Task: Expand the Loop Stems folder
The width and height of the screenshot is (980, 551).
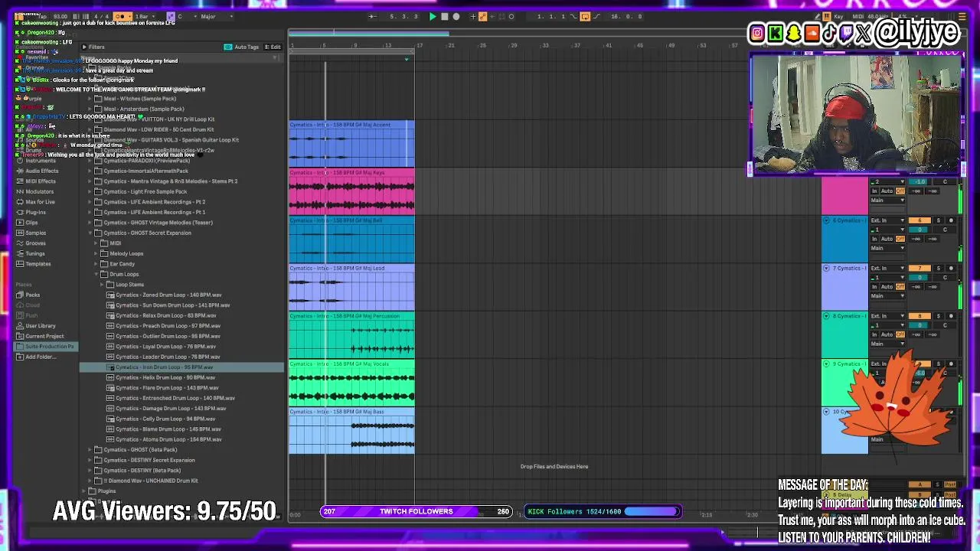Action: click(102, 285)
